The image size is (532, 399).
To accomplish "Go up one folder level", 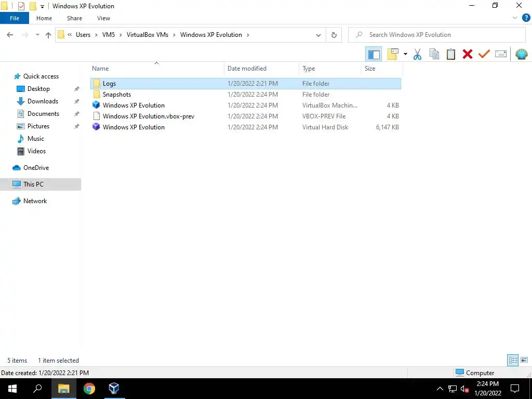I will coord(48,35).
